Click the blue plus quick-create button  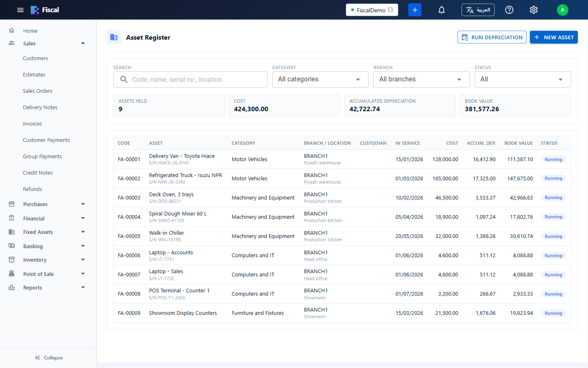pyautogui.click(x=415, y=10)
